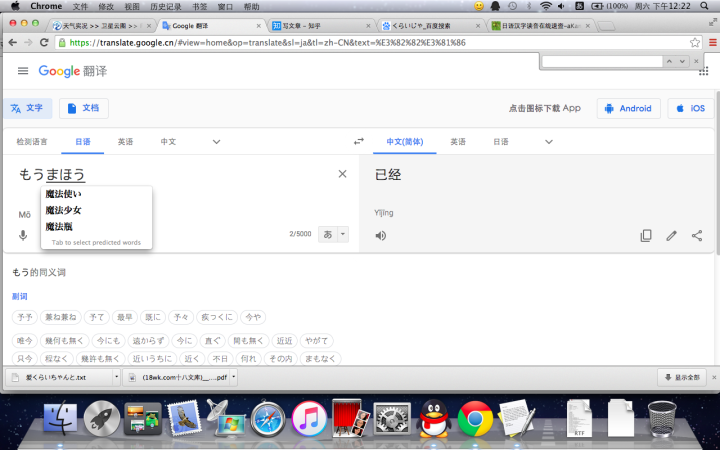
Task: Select 日语 as the target language
Action: click(x=501, y=141)
